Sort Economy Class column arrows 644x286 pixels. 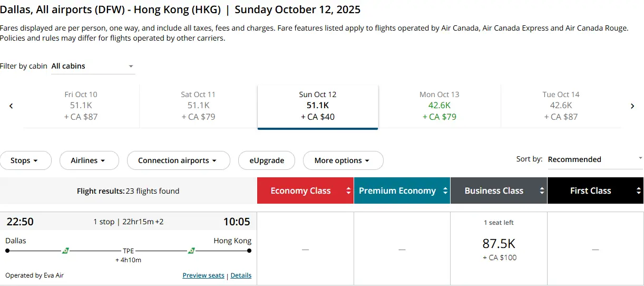(348, 191)
